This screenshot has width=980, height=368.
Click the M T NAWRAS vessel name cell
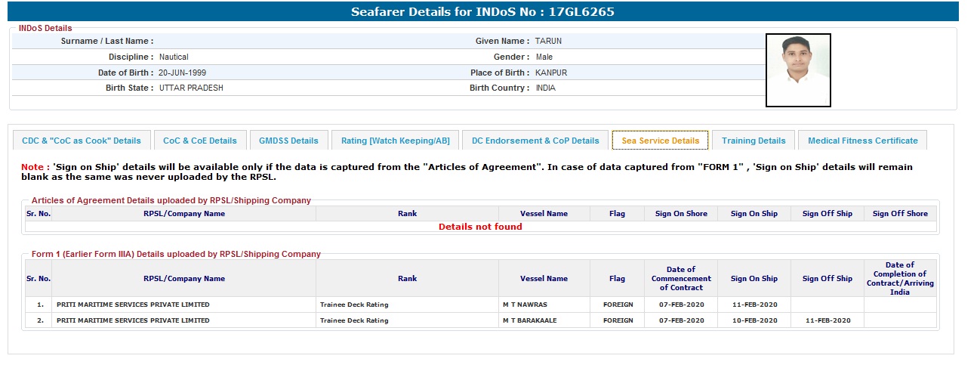pos(527,305)
